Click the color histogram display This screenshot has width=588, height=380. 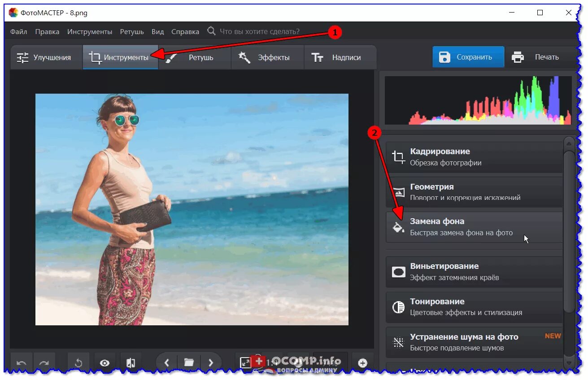478,100
